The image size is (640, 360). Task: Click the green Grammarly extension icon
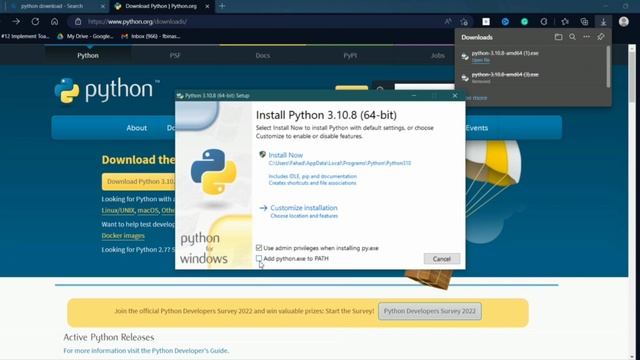524,22
